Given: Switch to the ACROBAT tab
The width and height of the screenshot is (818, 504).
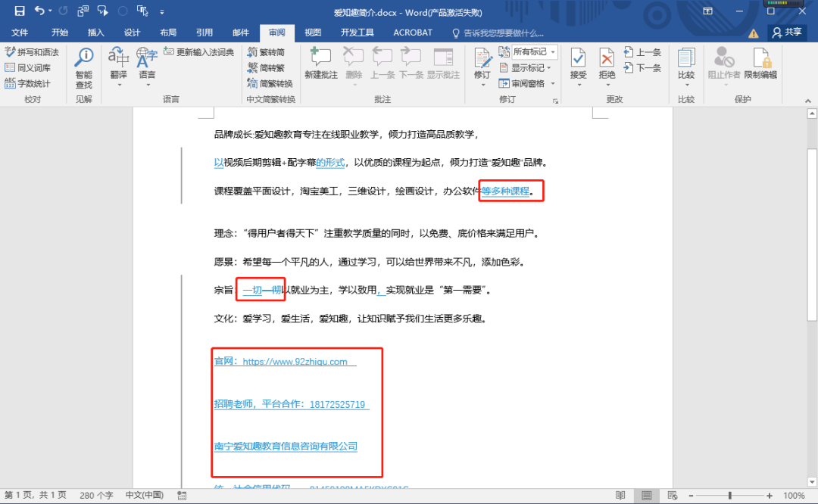Looking at the screenshot, I should tap(413, 33).
